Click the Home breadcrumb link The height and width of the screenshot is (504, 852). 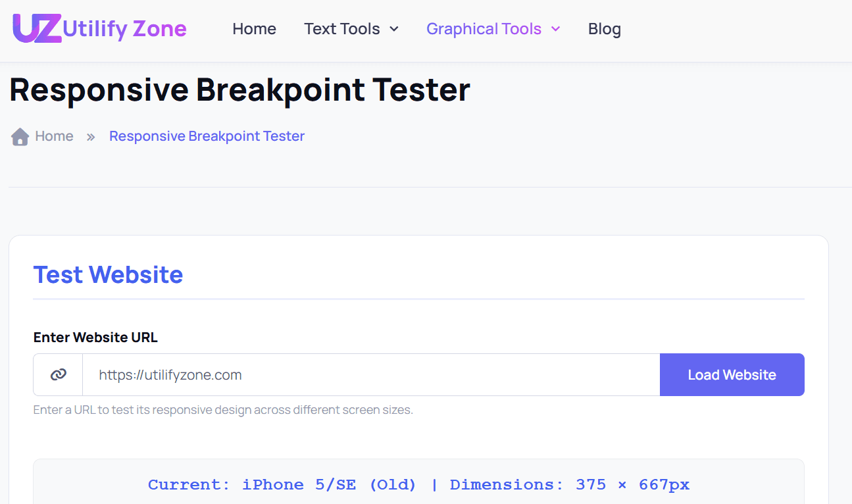pyautogui.click(x=55, y=136)
